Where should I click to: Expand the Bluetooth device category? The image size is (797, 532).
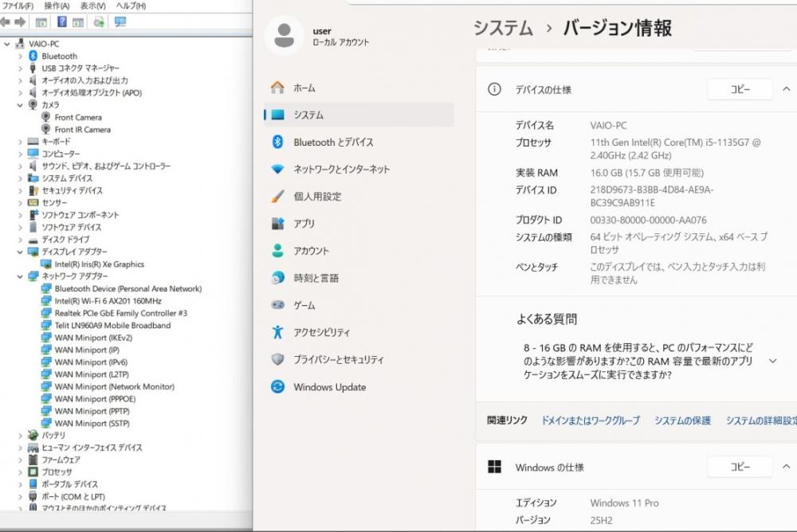pos(20,57)
